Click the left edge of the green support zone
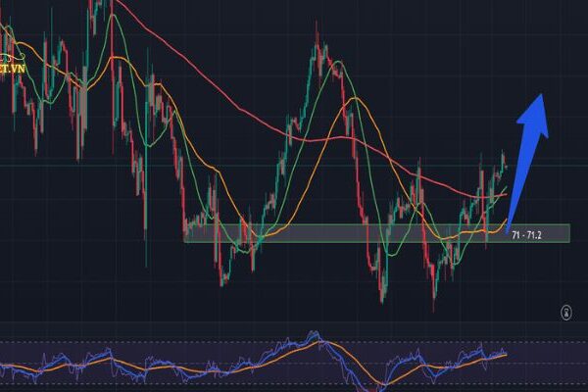 coord(185,234)
